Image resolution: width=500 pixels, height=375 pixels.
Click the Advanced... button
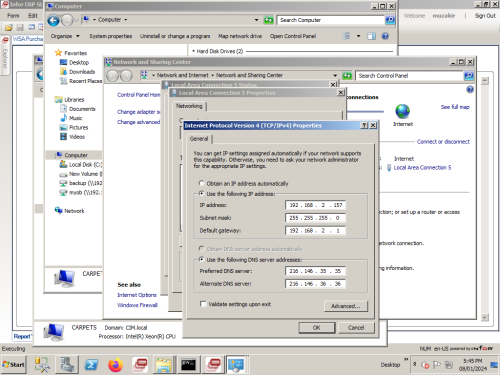[x=346, y=306]
